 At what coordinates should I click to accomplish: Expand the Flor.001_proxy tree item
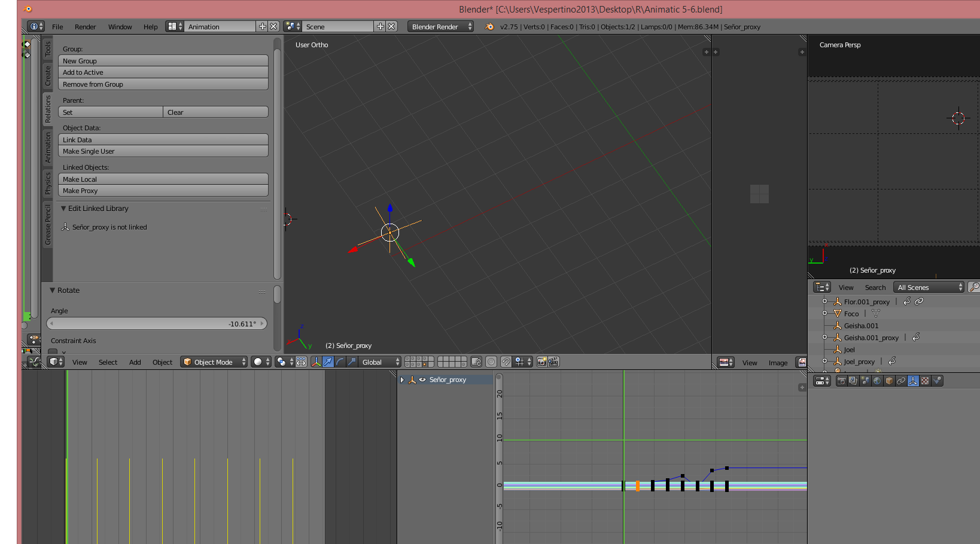tap(824, 302)
